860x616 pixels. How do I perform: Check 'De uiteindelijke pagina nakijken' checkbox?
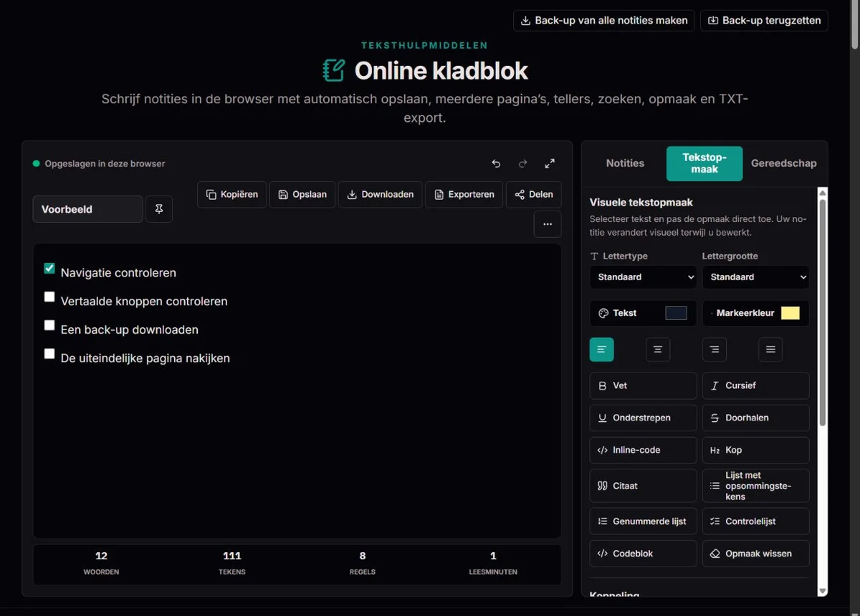point(49,353)
